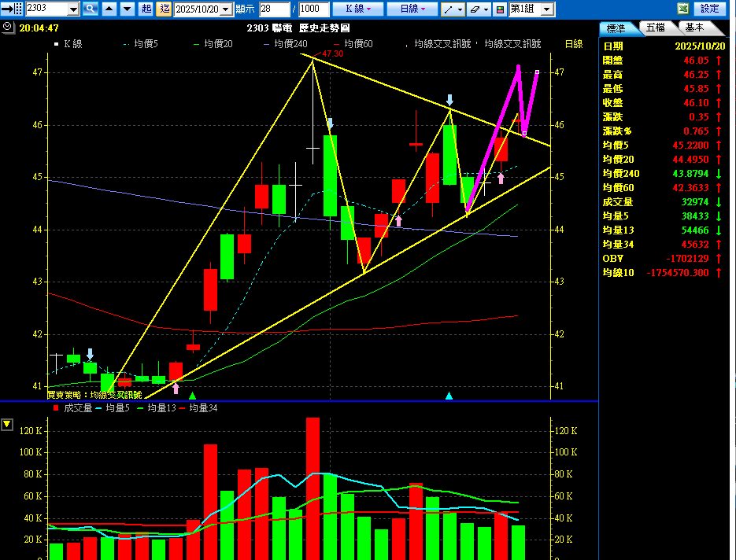Open the color grid layout icon
Viewport: 736px width, 560px height.
pos(501,9)
